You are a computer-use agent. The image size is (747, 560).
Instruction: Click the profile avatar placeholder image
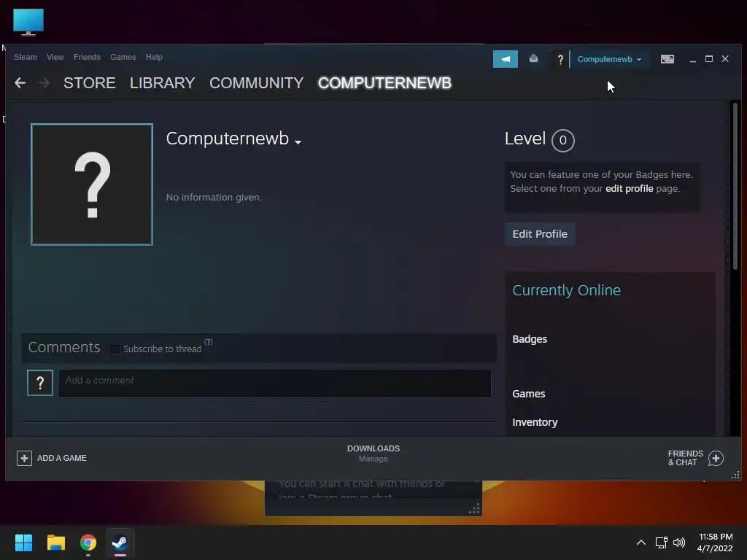point(92,184)
